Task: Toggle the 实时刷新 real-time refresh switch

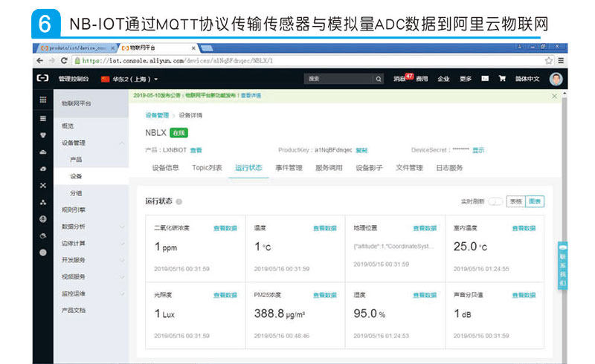Action: (495, 201)
